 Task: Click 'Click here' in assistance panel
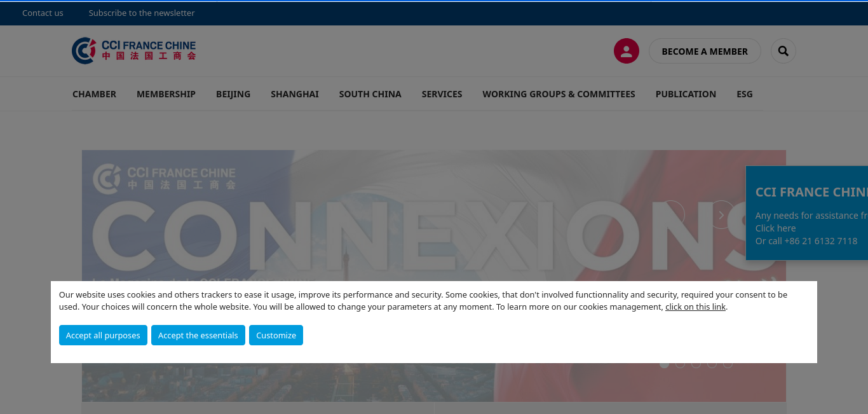click(775, 228)
